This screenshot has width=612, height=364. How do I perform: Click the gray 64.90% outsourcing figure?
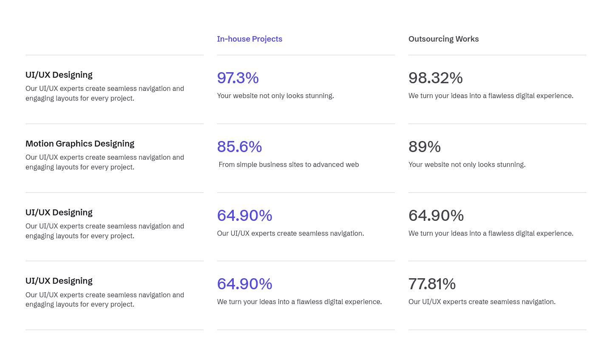click(x=436, y=216)
